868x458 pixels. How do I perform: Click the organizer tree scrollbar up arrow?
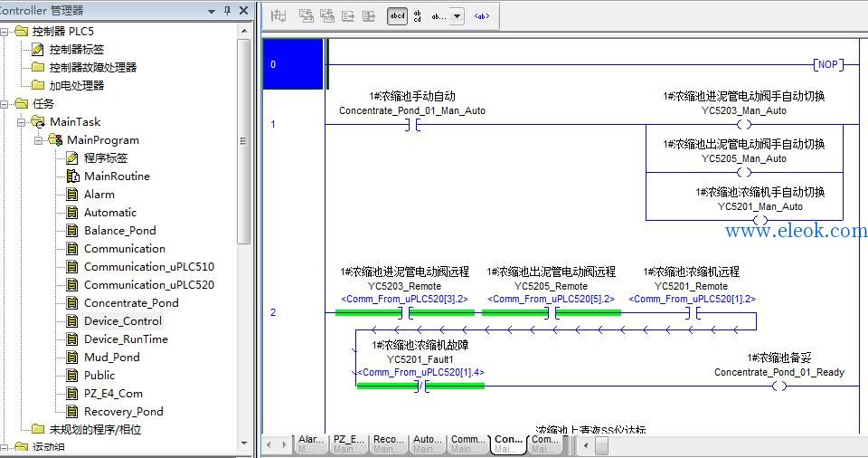click(x=244, y=32)
